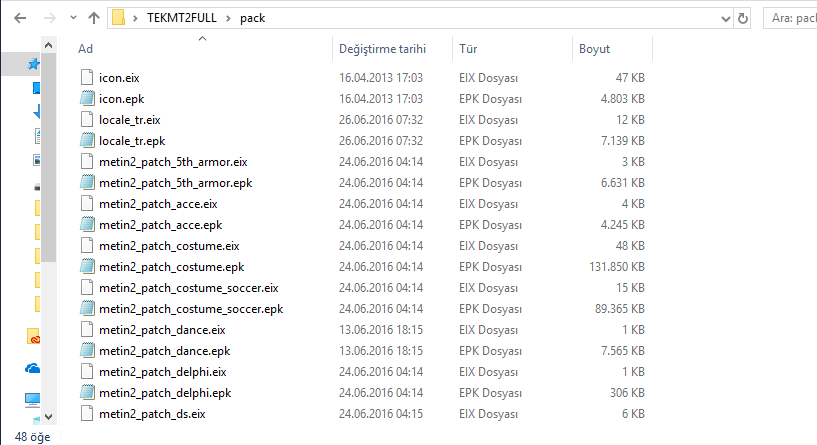817x445 pixels.
Task: Expand chevron between TEKMT2FULL and pack
Action: [x=228, y=18]
